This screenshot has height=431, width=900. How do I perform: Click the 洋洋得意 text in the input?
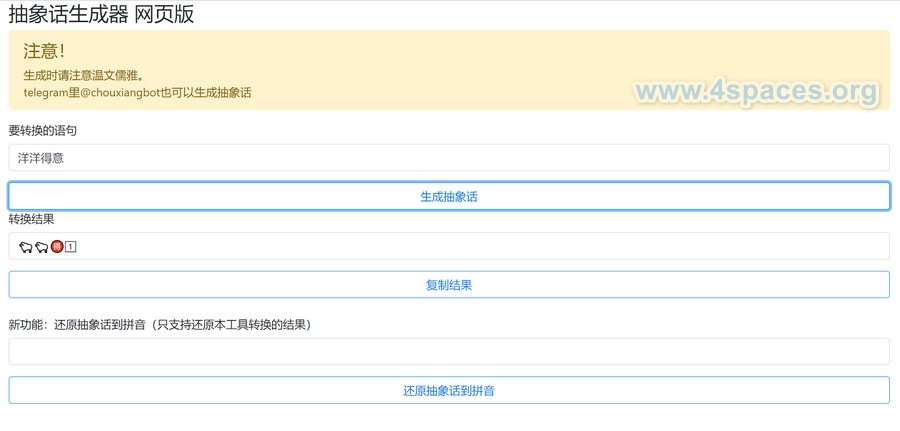(41, 158)
